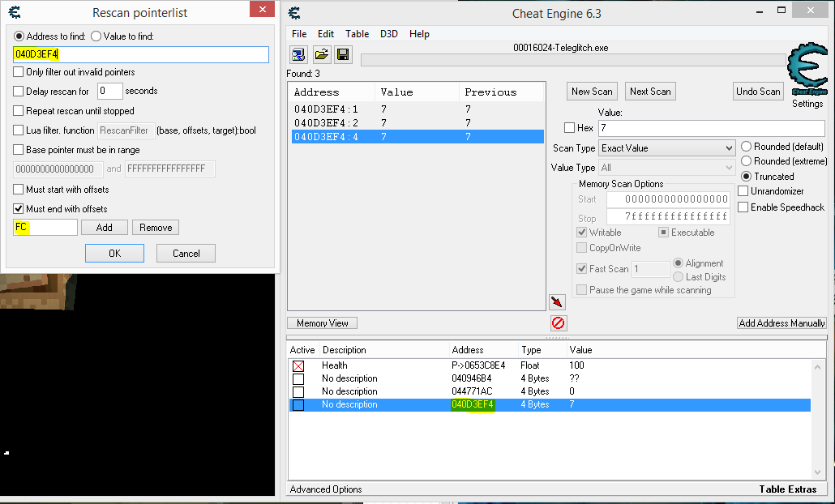
Task: Click the scan progress bar
Action: [572, 60]
